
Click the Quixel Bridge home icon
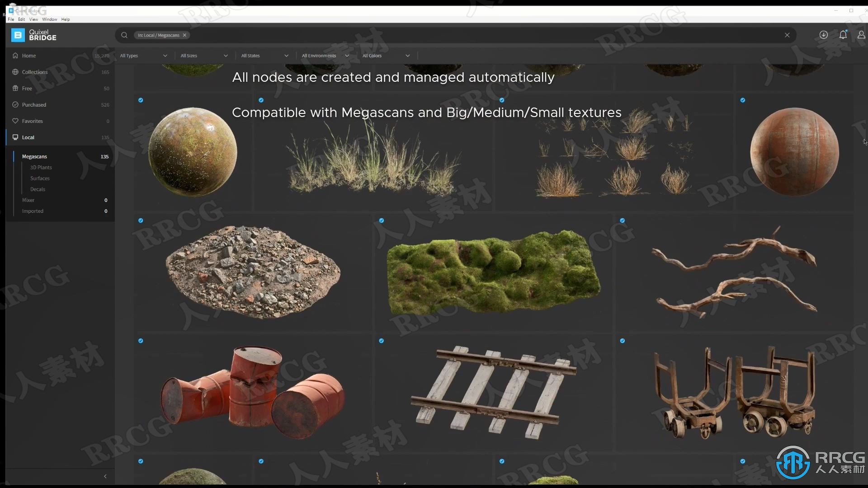(15, 56)
